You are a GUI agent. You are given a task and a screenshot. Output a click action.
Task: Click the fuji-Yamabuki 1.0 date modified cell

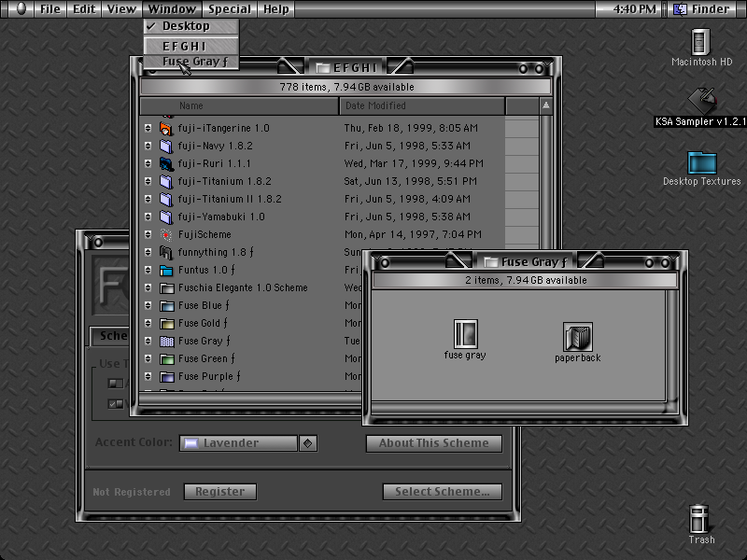point(407,217)
